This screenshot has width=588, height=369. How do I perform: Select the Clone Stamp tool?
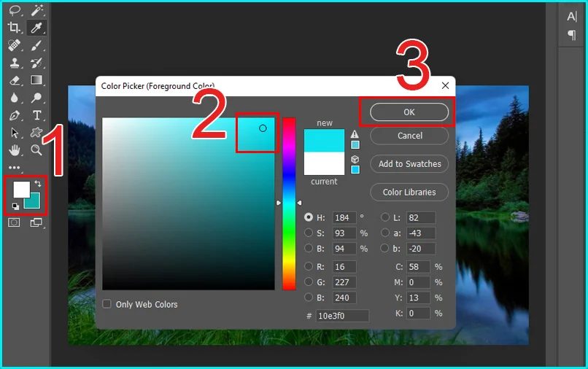[x=15, y=63]
